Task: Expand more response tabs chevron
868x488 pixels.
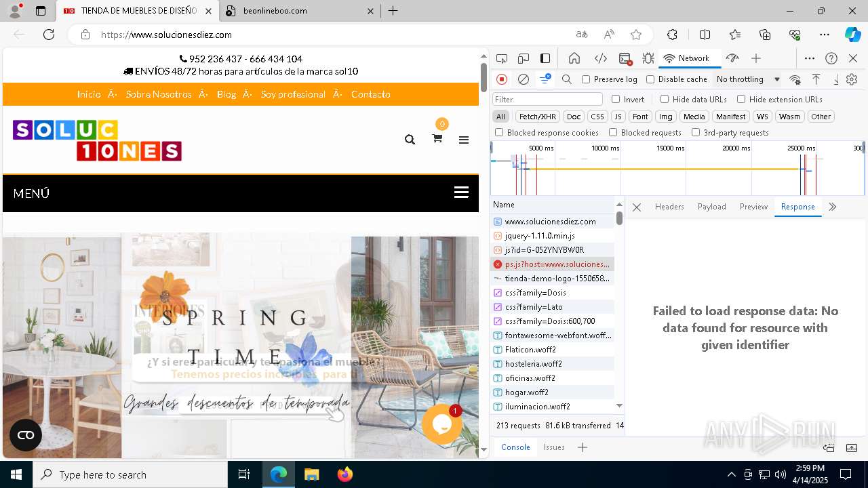Action: [833, 207]
